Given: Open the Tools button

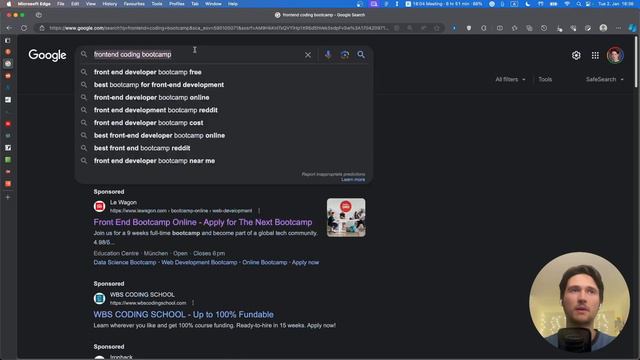Looking at the screenshot, I should 545,79.
